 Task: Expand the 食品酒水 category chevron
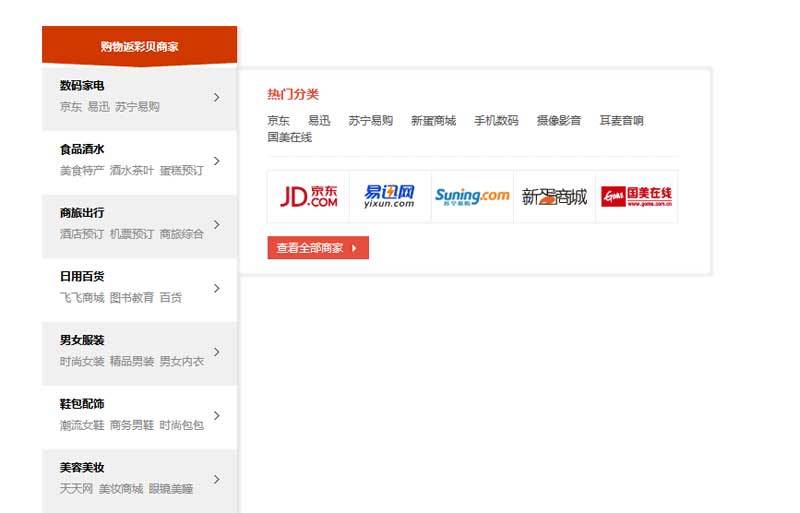pos(217,161)
